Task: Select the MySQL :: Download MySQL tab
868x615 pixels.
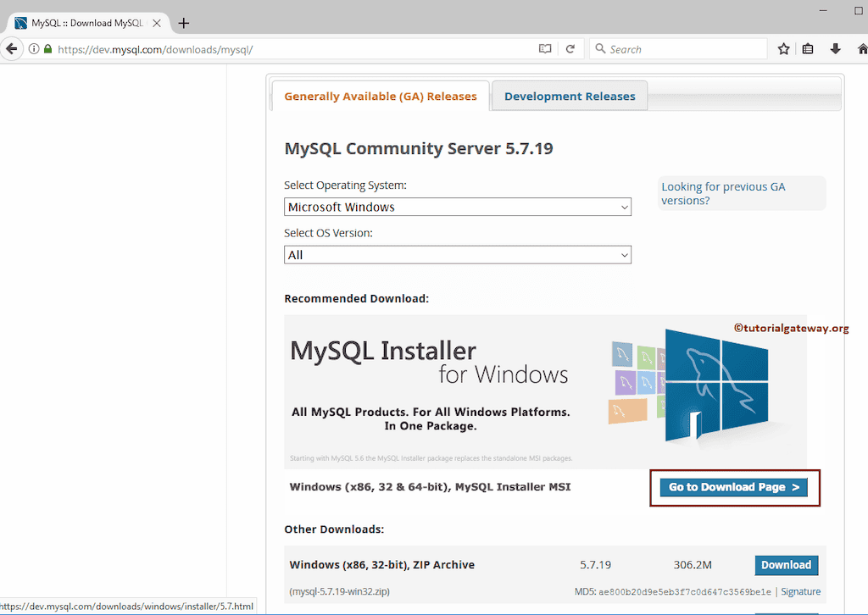Action: (x=87, y=23)
